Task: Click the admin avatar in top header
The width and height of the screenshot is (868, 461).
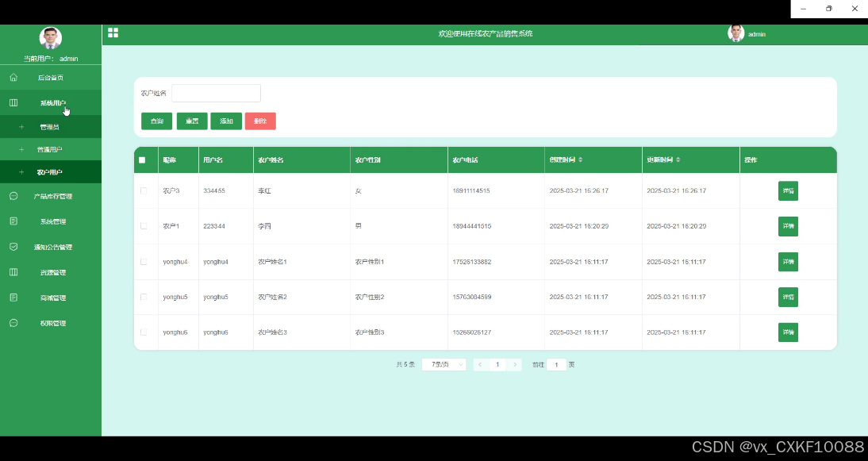Action: coord(736,33)
